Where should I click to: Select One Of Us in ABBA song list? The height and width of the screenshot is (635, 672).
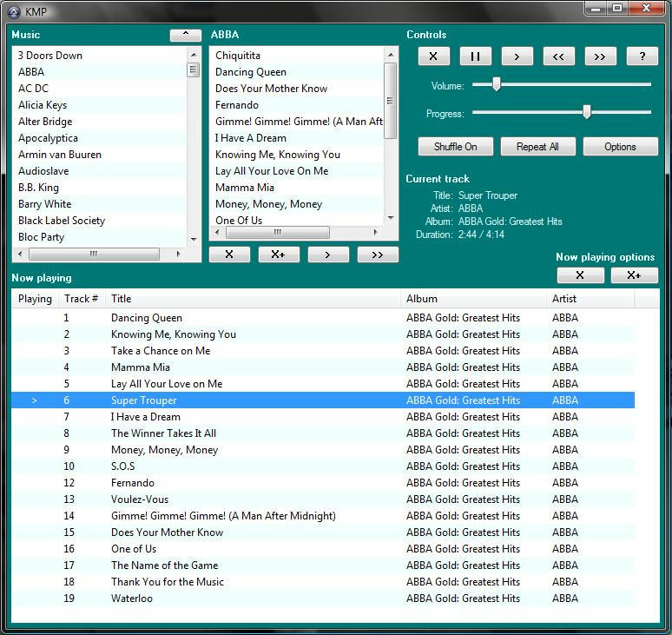297,220
